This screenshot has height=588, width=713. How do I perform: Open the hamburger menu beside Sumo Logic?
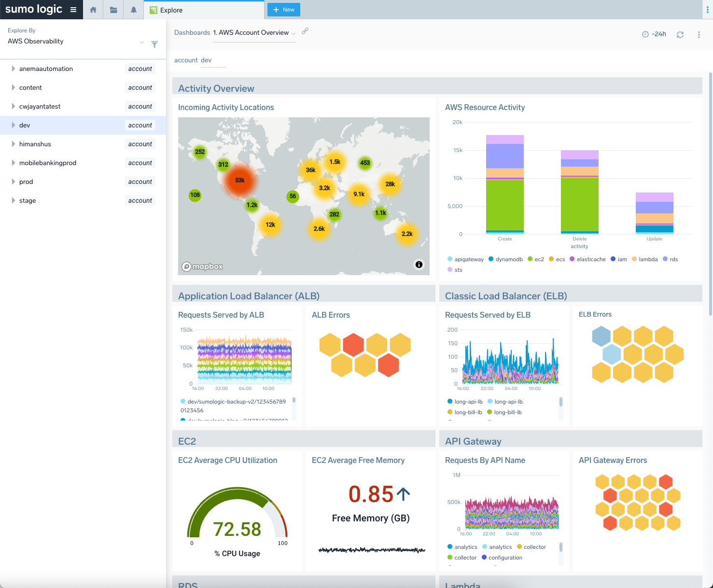(x=73, y=10)
